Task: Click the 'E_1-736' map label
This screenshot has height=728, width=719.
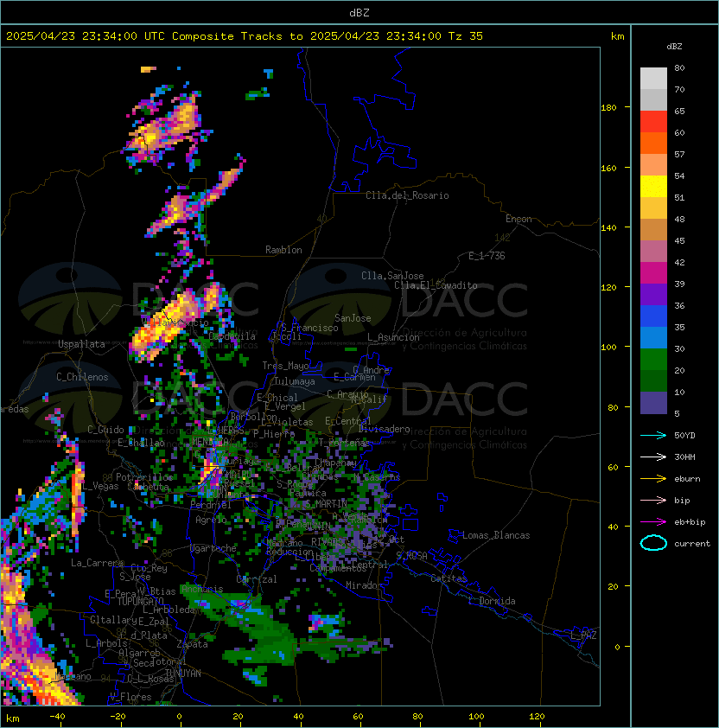Action: 487,256
